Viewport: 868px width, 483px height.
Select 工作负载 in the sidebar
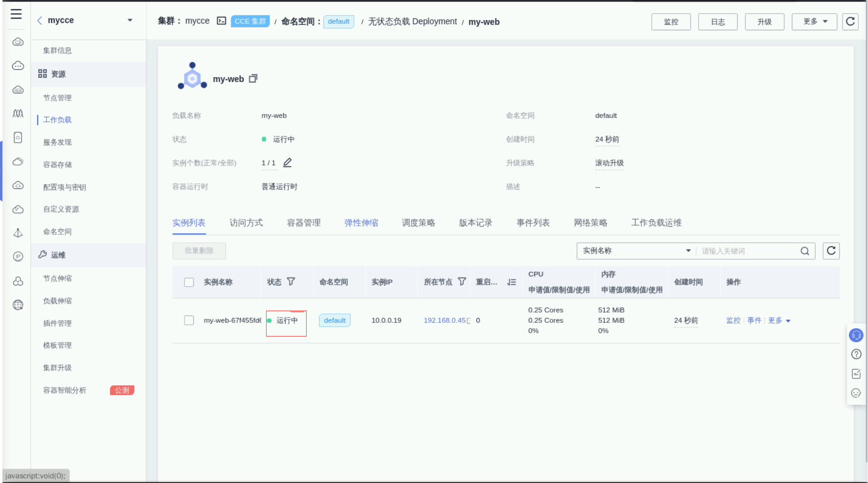(58, 120)
